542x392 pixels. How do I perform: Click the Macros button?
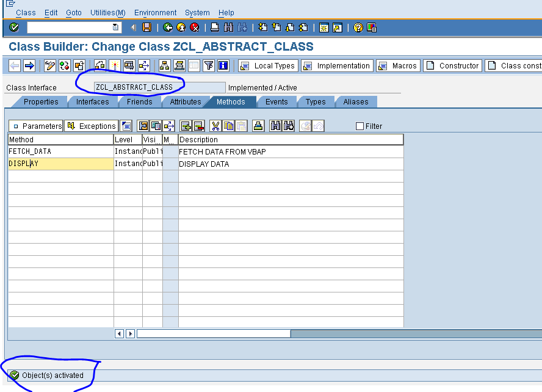pos(398,66)
